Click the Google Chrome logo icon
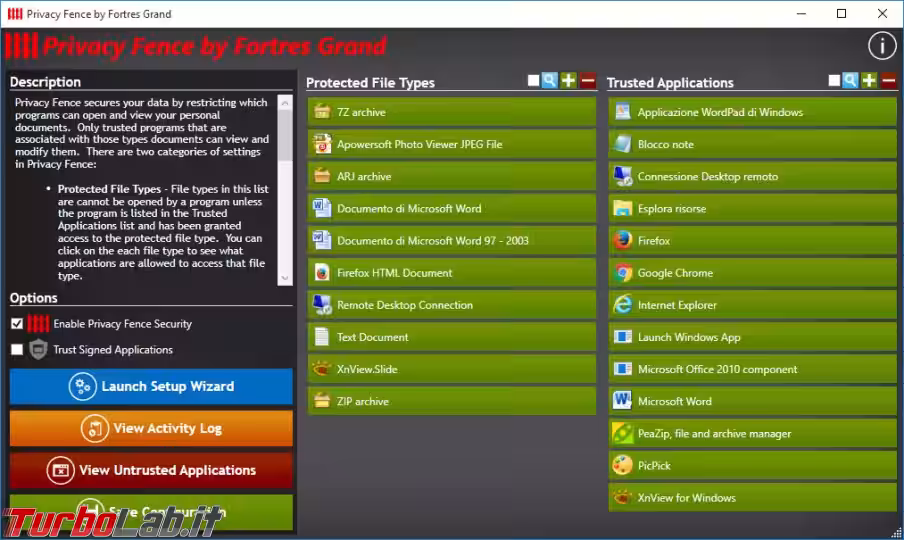 pyautogui.click(x=623, y=273)
